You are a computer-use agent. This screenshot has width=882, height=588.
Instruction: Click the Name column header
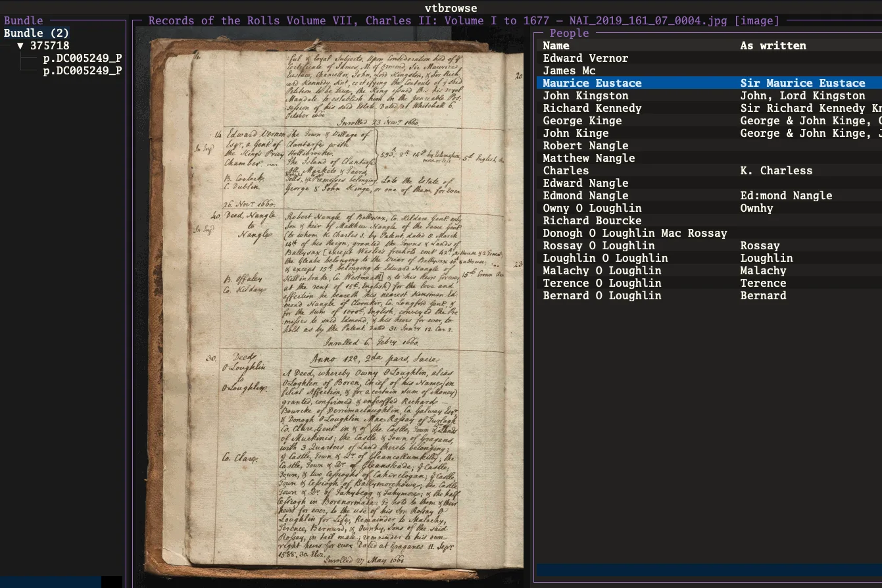[556, 45]
